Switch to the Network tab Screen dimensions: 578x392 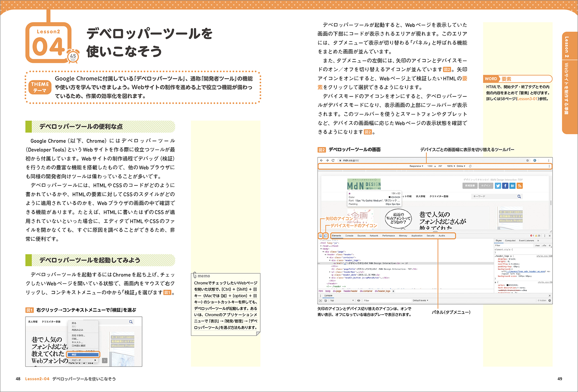coord(374,236)
